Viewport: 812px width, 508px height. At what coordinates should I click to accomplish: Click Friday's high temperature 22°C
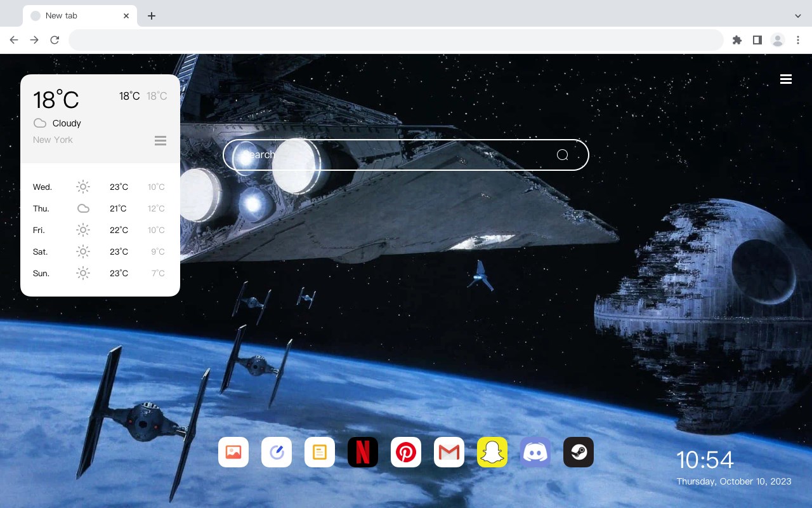click(x=119, y=230)
